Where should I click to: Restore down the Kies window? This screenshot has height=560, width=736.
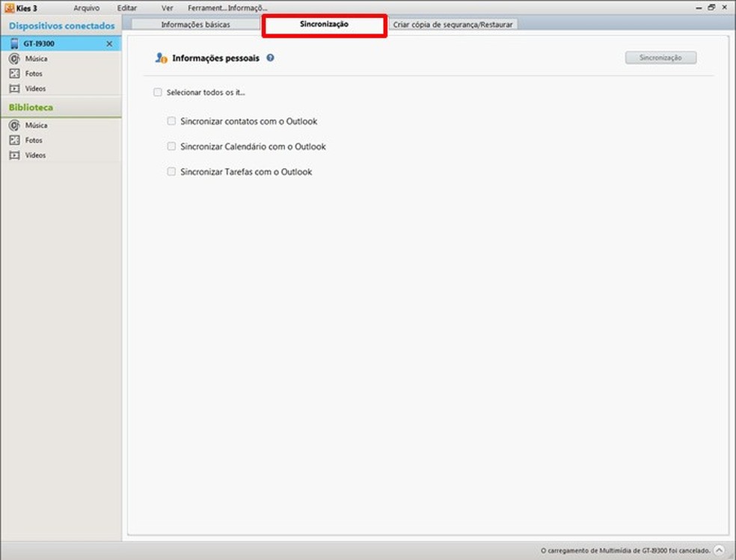[x=711, y=7]
